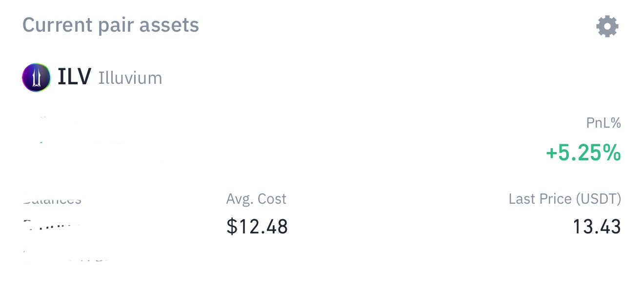Click the Illuvium asset name
Screen dimensions: 644x288
point(130,78)
